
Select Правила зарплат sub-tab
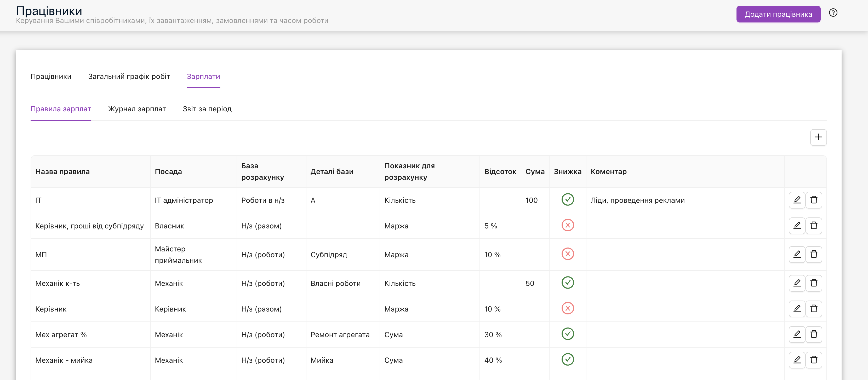(x=61, y=109)
